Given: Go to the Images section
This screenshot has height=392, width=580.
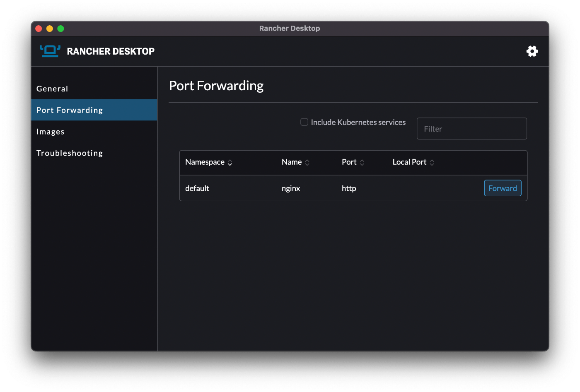Looking at the screenshot, I should tap(94, 132).
